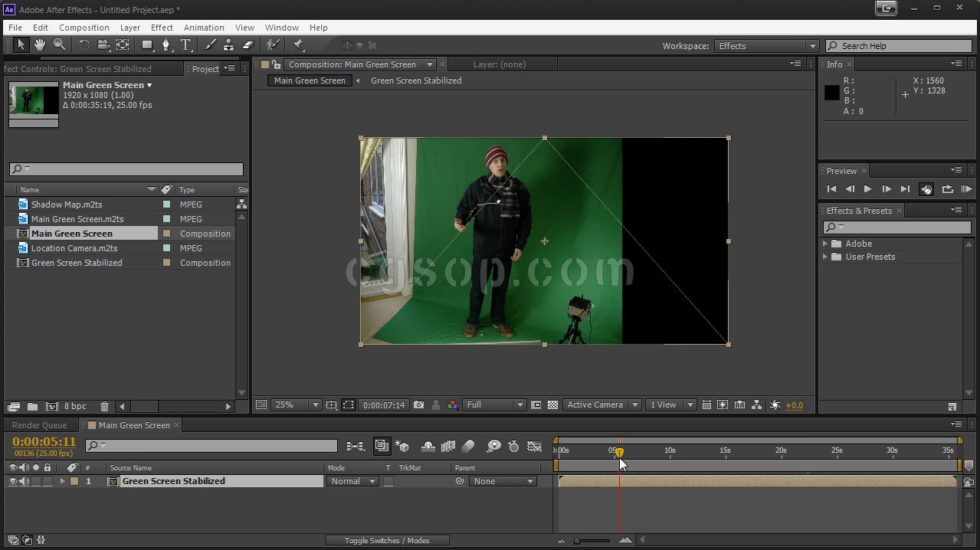The height and width of the screenshot is (550, 980).
Task: Toggle the Preserve Underlying Transparency box
Action: point(388,481)
